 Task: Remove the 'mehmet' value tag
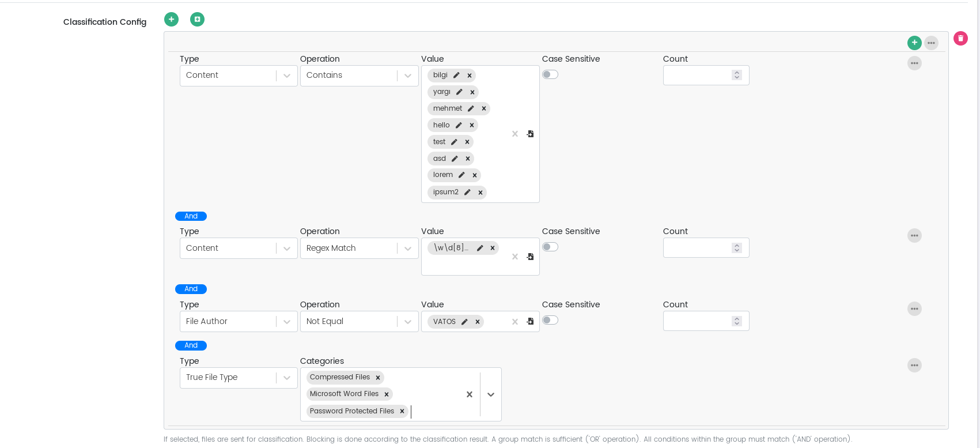[484, 108]
